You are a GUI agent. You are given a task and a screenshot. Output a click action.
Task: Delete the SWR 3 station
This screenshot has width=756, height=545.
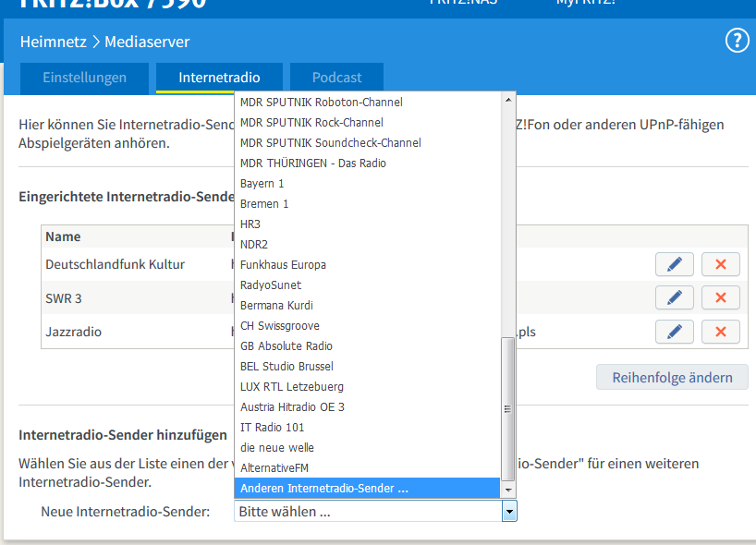tap(720, 297)
